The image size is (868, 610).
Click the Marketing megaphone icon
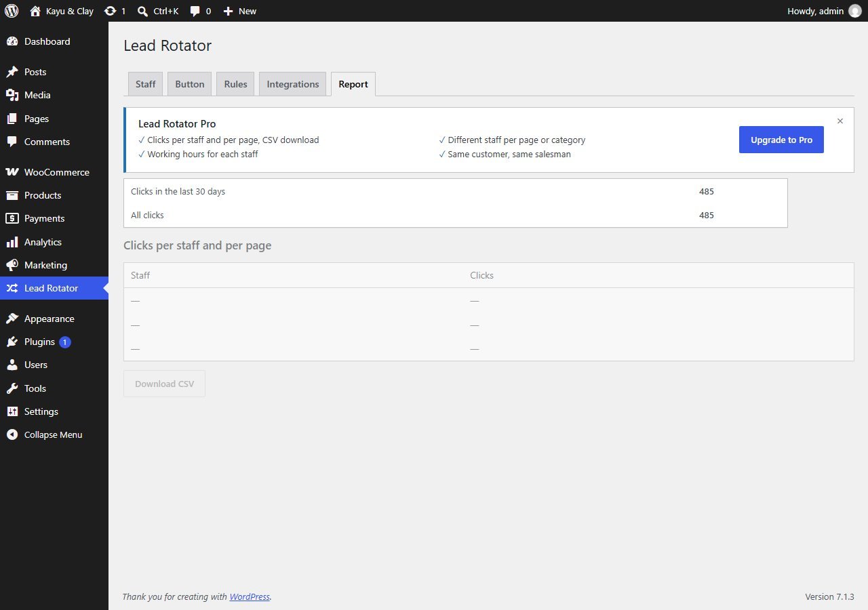click(x=12, y=265)
